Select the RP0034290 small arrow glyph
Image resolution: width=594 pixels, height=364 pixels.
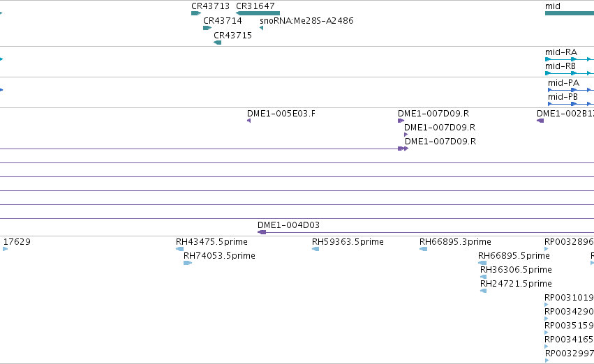(x=547, y=318)
